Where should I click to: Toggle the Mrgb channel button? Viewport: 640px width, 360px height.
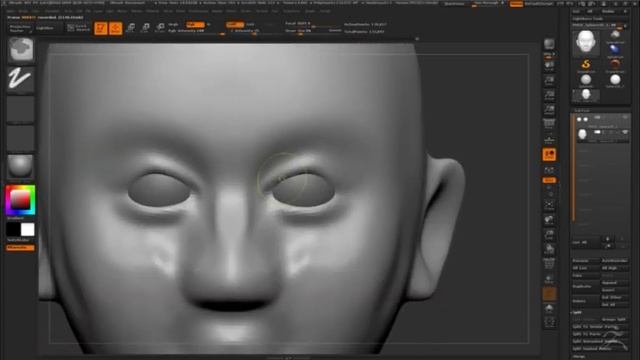coord(173,24)
